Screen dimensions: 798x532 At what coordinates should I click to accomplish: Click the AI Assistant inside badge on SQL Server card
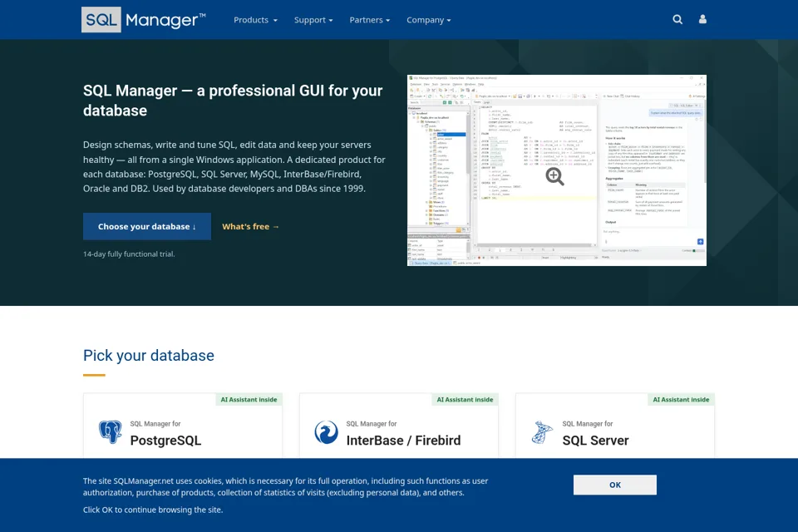[x=681, y=400]
